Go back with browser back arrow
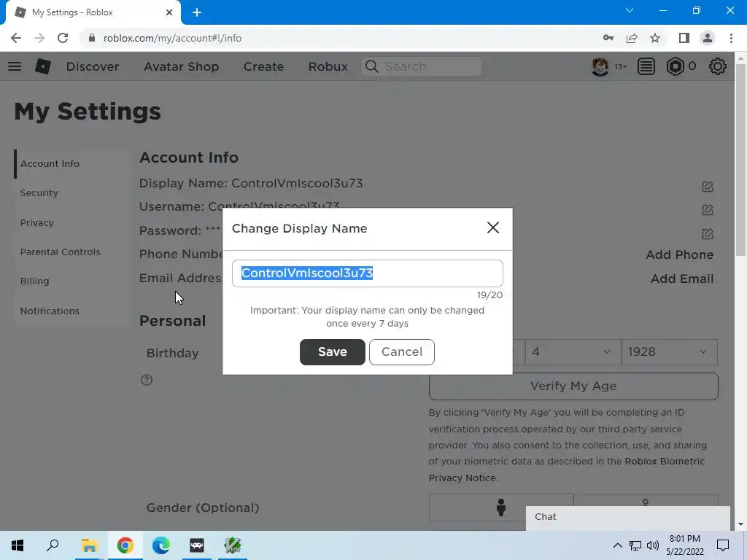747x560 pixels. 16,38
